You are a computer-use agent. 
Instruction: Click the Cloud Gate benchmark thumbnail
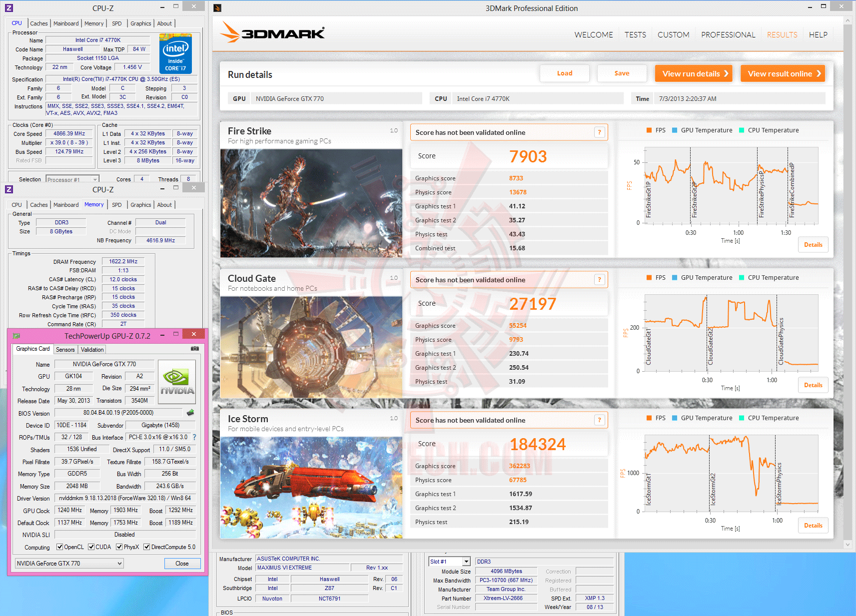click(311, 347)
